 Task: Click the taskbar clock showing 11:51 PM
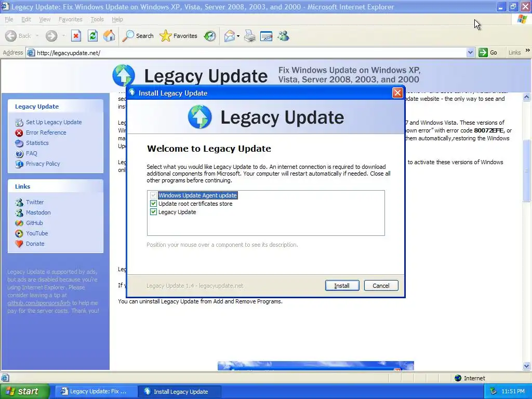tap(513, 392)
